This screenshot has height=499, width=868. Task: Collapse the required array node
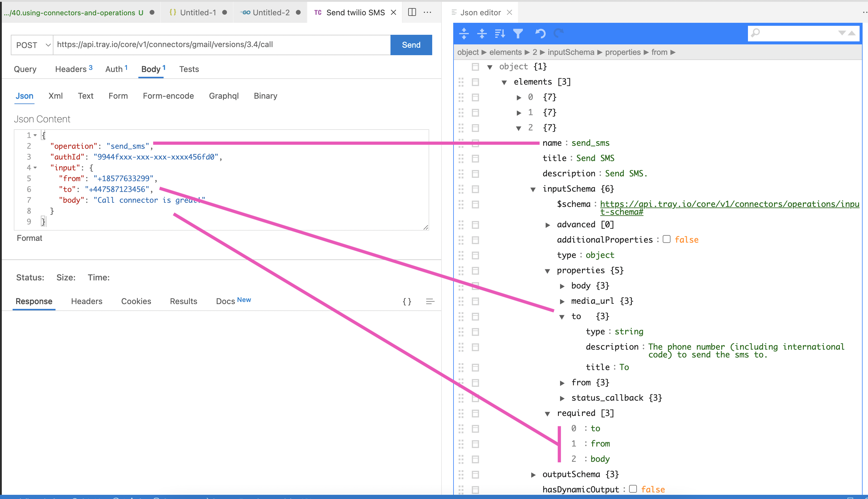(x=548, y=414)
